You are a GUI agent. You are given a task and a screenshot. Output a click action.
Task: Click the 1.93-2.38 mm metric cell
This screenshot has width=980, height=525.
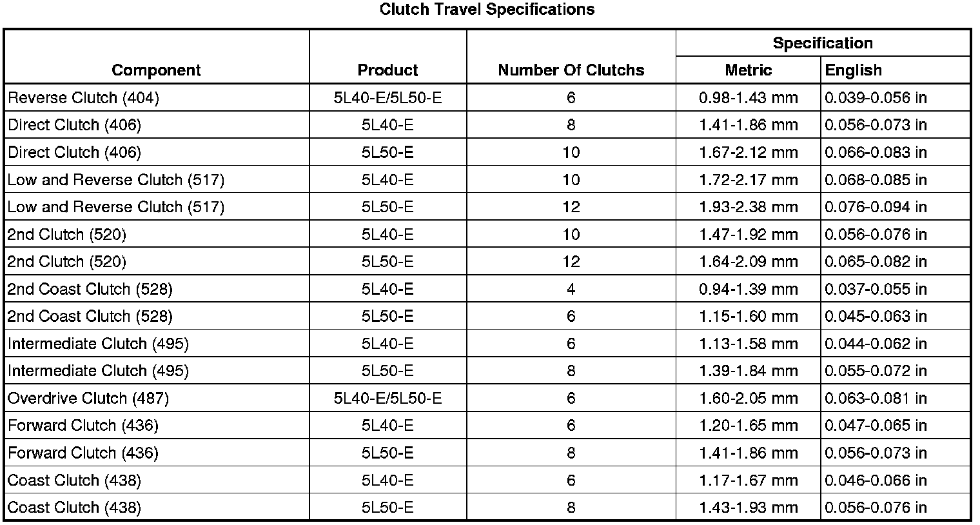click(x=748, y=207)
